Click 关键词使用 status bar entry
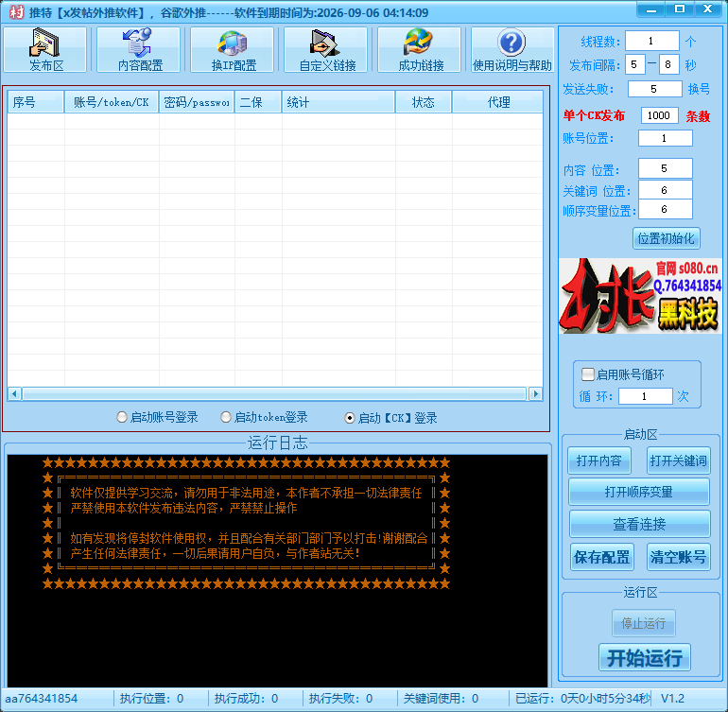 click(x=442, y=698)
